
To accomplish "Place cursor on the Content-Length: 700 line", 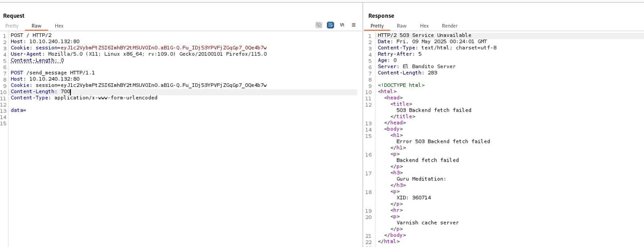I will (41, 91).
